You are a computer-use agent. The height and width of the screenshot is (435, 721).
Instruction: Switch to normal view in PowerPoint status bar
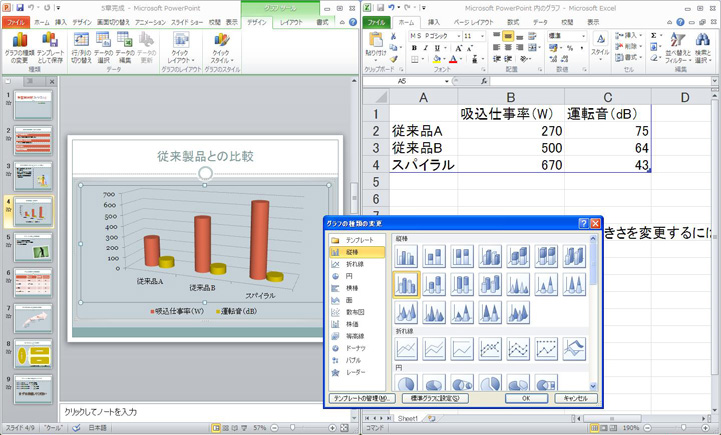[x=216, y=428]
